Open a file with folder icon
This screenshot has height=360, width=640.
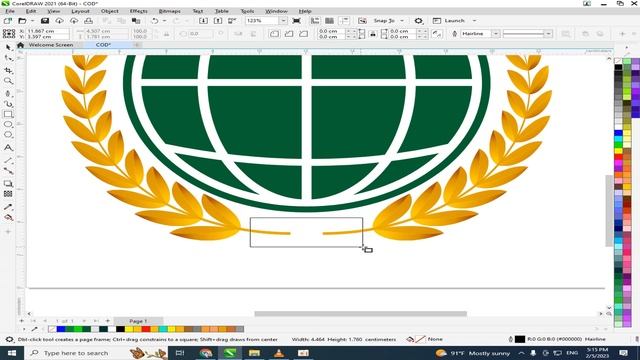point(22,21)
